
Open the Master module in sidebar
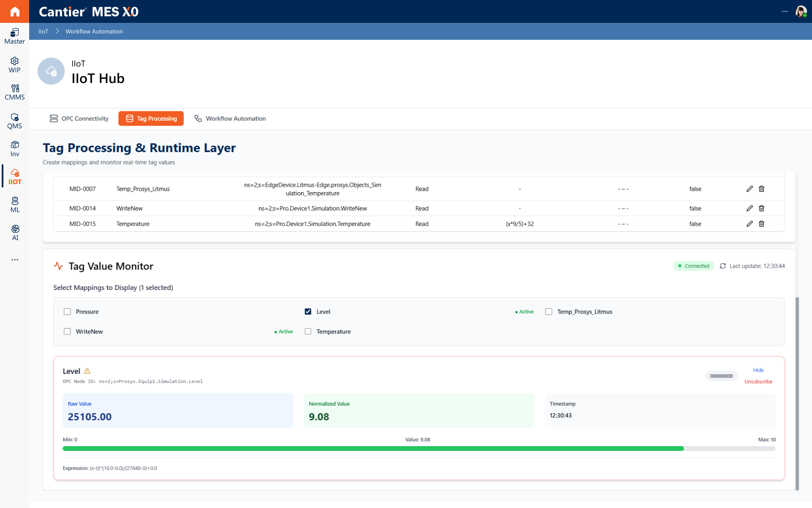point(14,36)
